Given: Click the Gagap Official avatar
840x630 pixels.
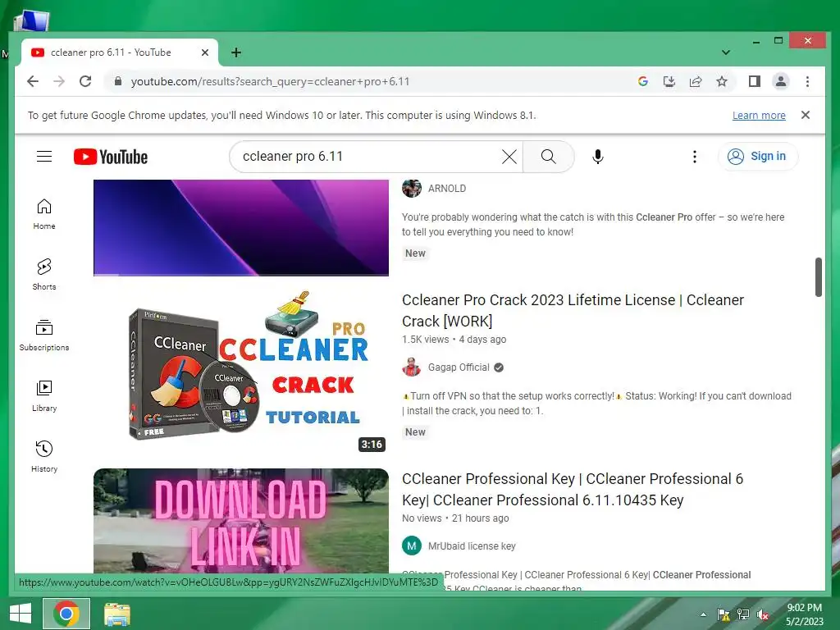Looking at the screenshot, I should coord(412,367).
